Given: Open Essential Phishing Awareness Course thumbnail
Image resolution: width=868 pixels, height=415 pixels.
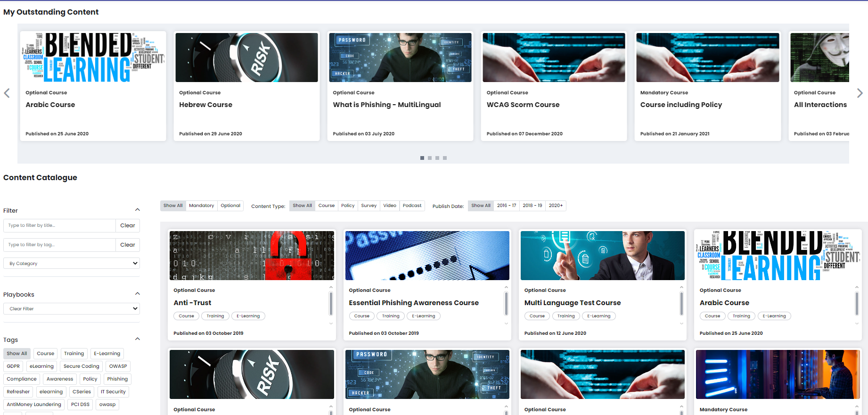Looking at the screenshot, I should point(427,256).
